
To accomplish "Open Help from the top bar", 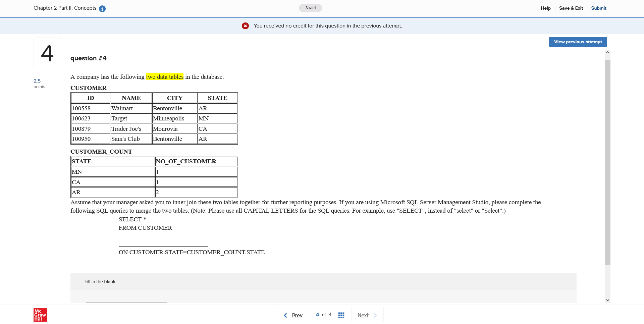I will coord(545,8).
